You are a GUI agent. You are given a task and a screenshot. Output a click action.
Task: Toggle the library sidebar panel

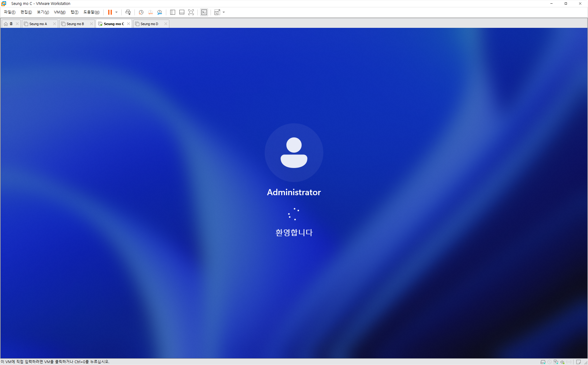[x=173, y=12]
